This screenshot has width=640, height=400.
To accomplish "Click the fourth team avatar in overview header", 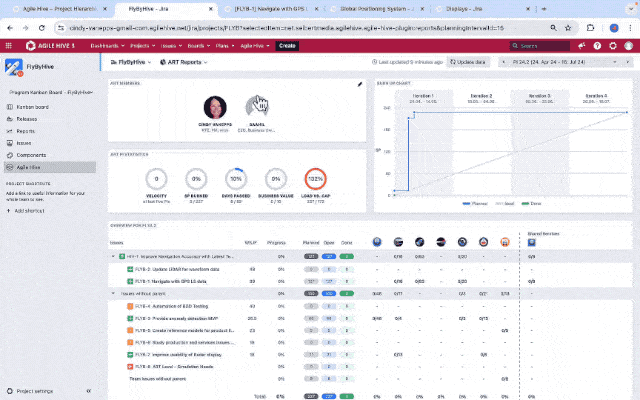I will pos(441,242).
